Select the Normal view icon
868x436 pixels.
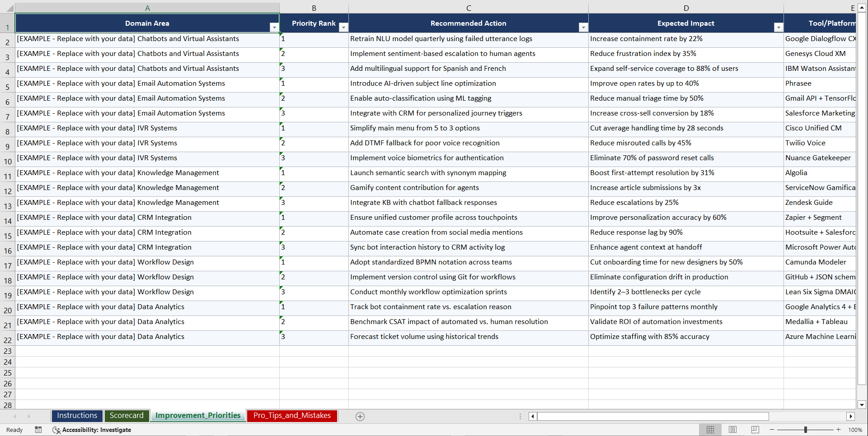pos(710,430)
